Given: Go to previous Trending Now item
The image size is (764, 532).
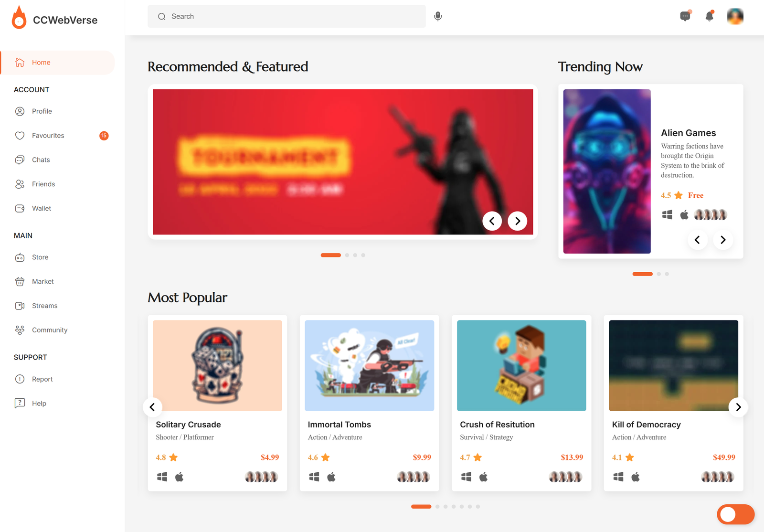Looking at the screenshot, I should (697, 240).
